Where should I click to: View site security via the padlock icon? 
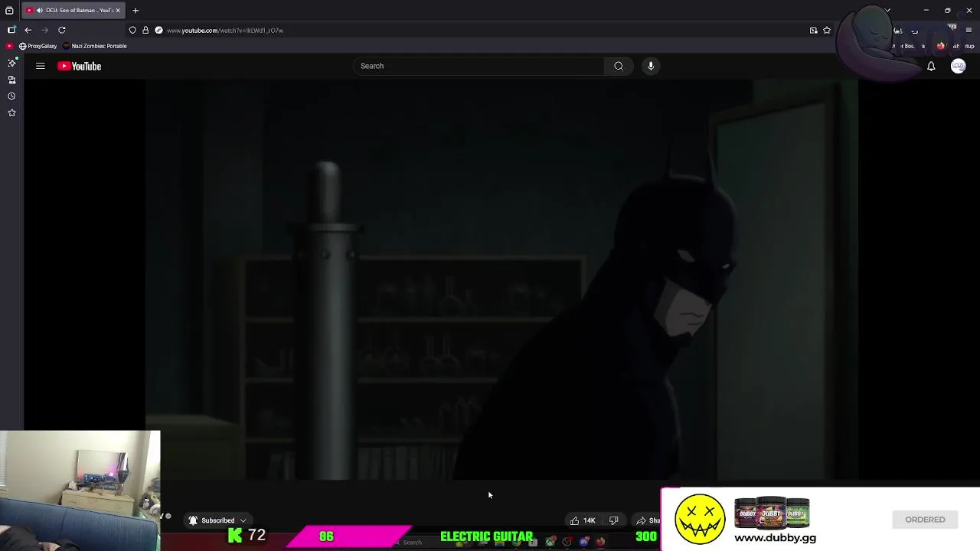[145, 30]
